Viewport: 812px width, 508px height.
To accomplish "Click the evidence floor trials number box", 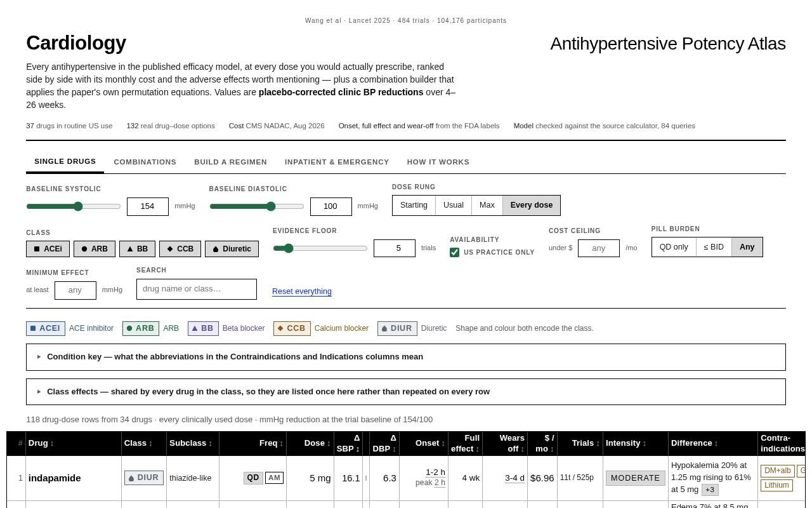I will [x=395, y=248].
